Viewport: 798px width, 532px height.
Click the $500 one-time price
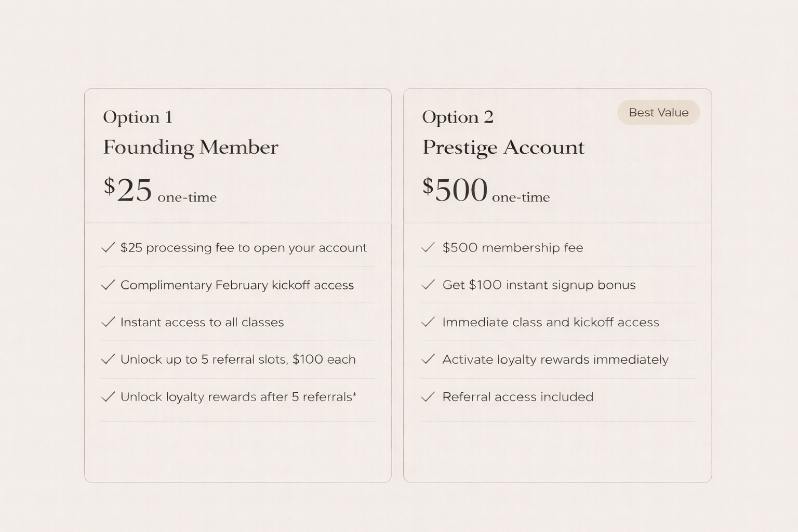click(486, 190)
